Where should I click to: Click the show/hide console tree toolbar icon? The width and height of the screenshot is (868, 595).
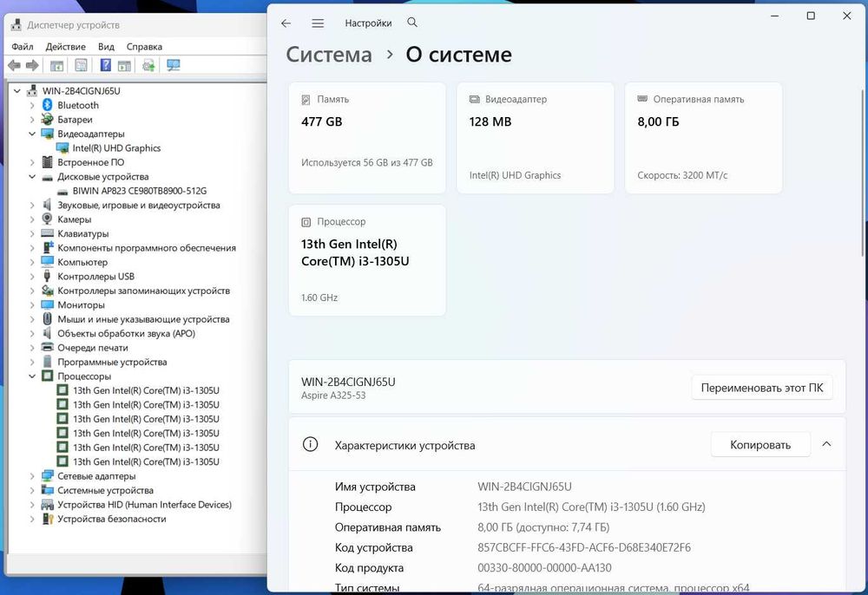pos(56,66)
